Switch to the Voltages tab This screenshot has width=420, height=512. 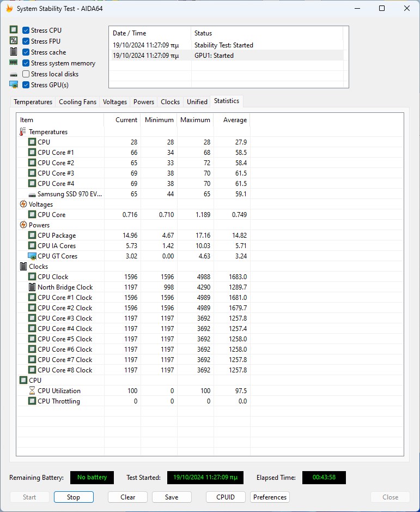(x=114, y=102)
